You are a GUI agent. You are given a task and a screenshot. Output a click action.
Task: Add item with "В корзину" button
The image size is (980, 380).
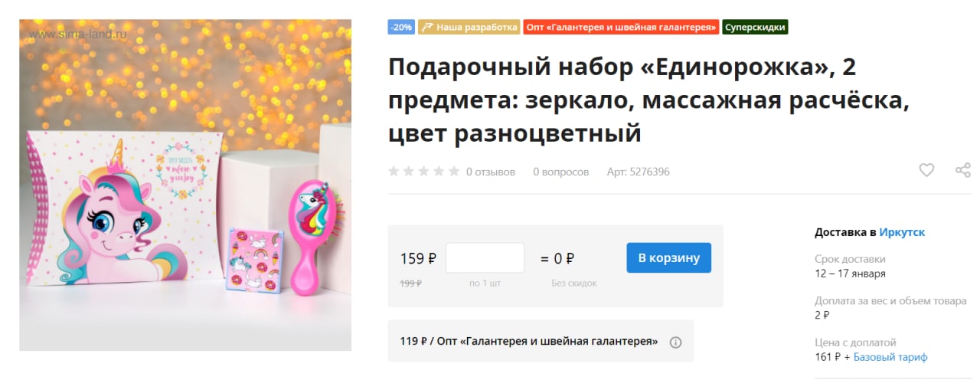(668, 257)
